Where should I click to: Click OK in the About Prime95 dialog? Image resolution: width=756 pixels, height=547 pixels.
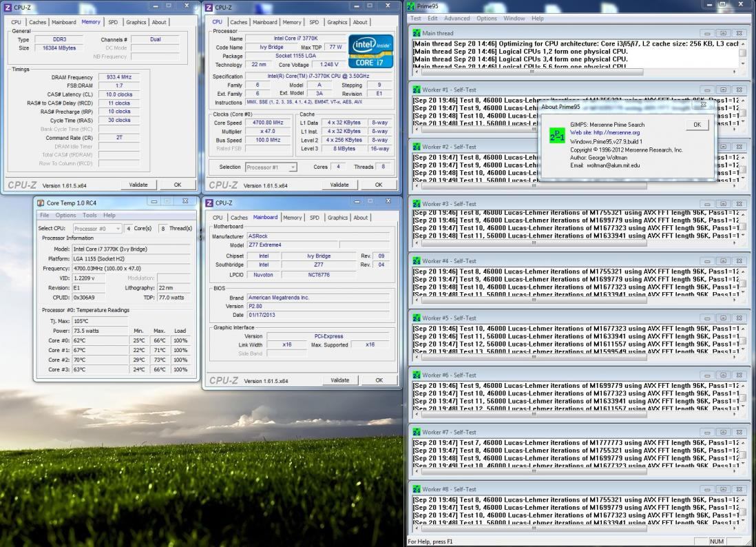[697, 125]
